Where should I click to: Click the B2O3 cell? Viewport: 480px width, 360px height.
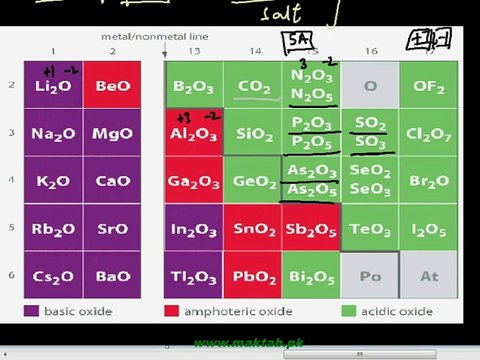coord(194,85)
